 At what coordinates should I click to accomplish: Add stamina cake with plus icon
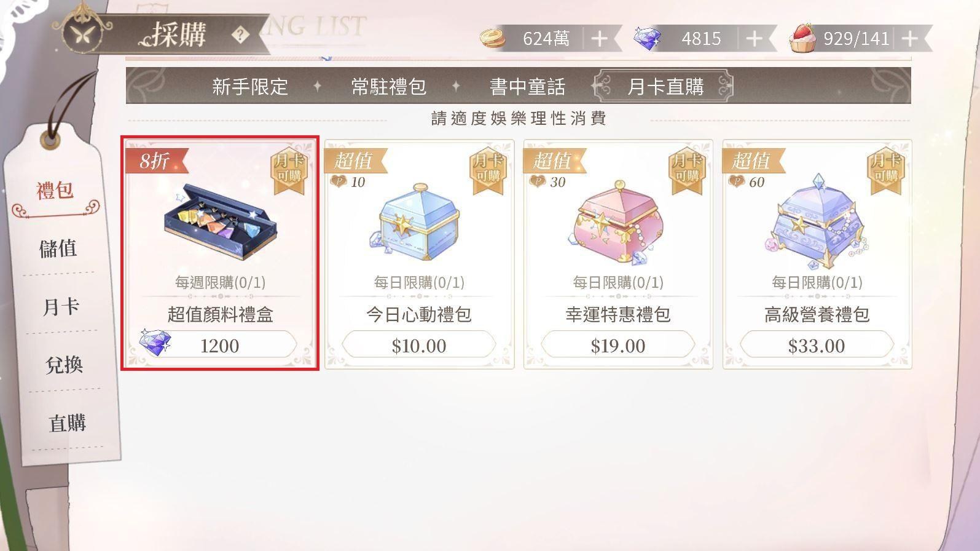click(x=910, y=39)
